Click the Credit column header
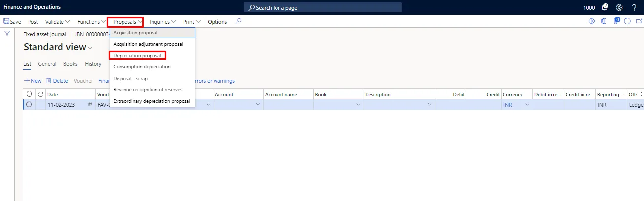 (484, 94)
